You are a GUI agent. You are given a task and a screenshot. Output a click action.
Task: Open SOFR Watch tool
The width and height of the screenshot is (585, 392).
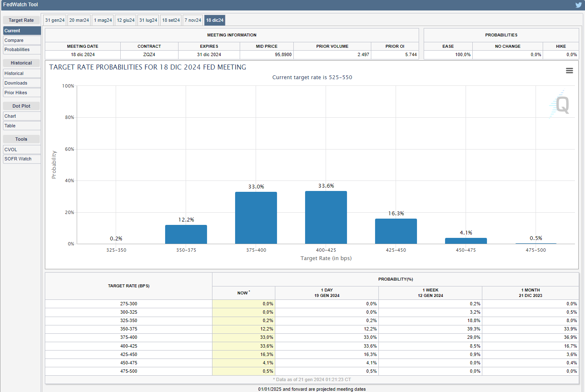click(22, 159)
